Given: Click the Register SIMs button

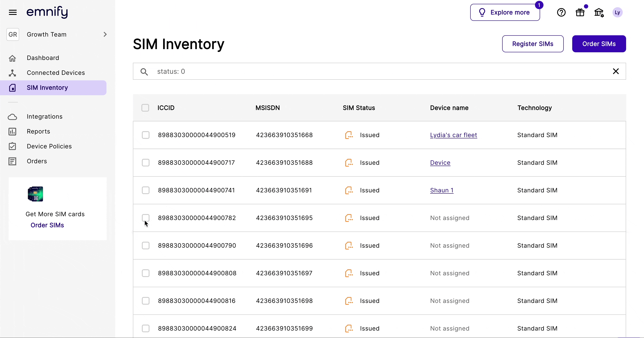Looking at the screenshot, I should [532, 44].
